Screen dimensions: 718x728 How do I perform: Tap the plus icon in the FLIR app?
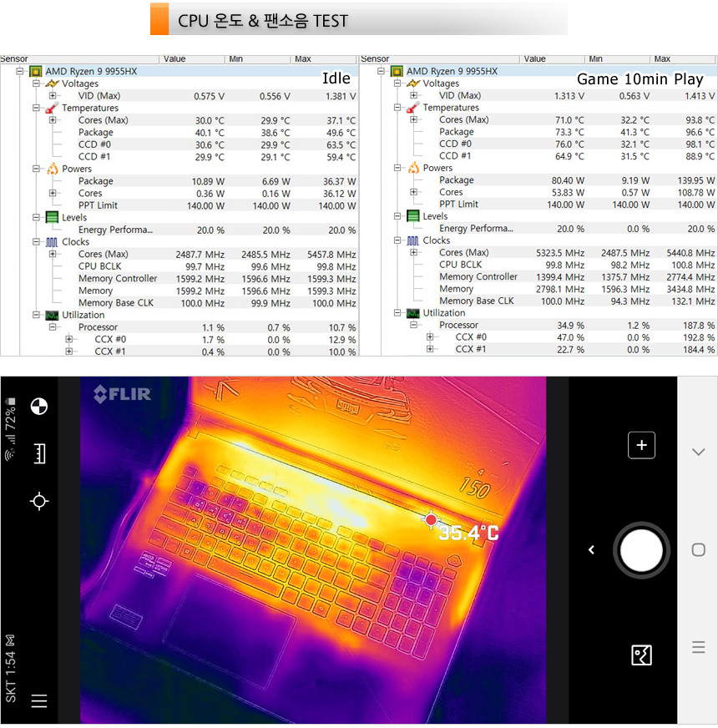pos(641,446)
